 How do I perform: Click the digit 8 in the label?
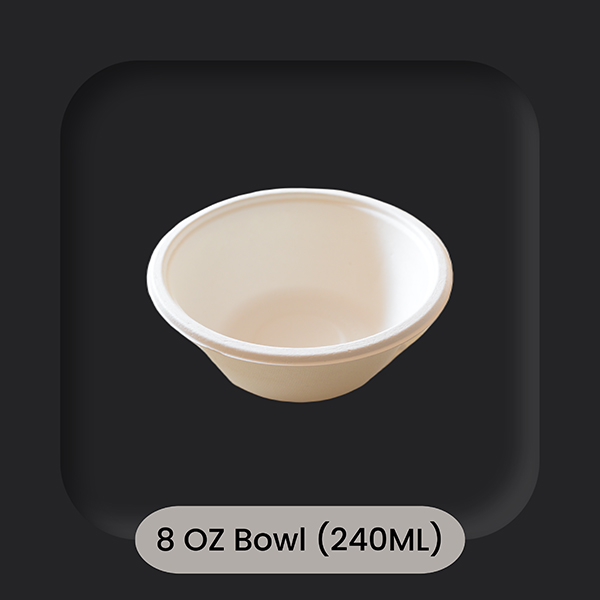(x=165, y=540)
